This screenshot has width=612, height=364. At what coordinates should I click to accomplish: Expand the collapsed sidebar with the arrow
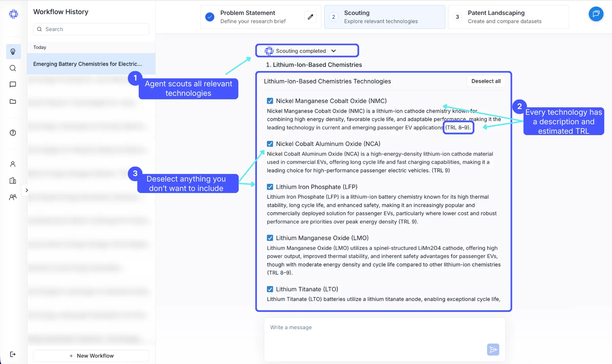26,190
